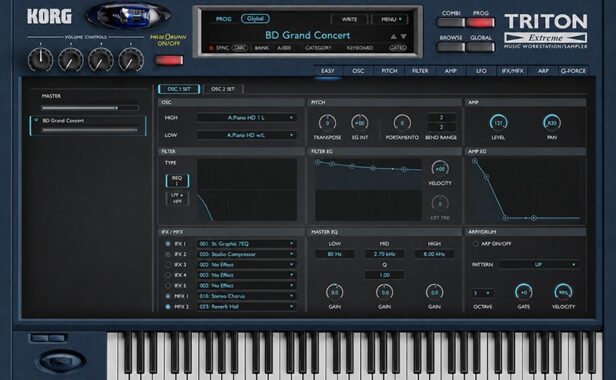Open IFX 1 St. Graphic 7EQ dropdown

(247, 244)
